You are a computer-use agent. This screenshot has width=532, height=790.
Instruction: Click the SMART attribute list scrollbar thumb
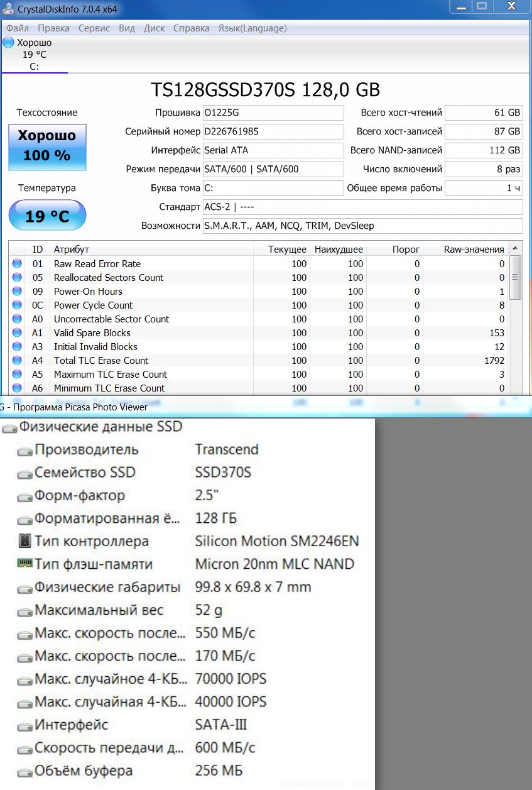tap(515, 277)
